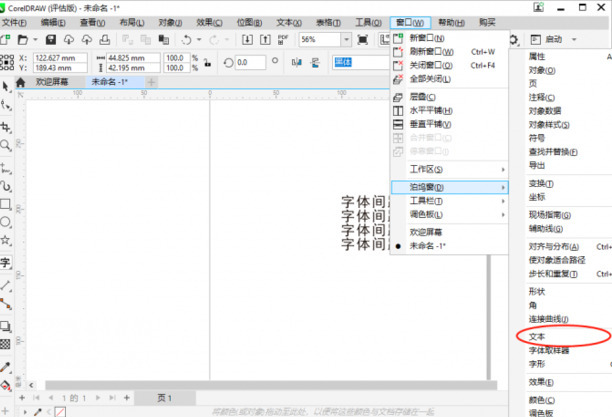The height and width of the screenshot is (417, 612).
Task: Open the 效果 menu in menu bar
Action: [x=210, y=21]
